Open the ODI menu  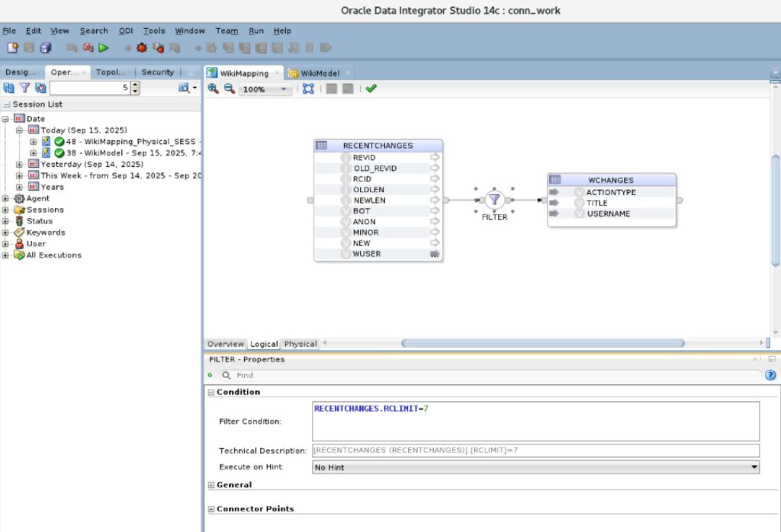pyautogui.click(x=126, y=30)
